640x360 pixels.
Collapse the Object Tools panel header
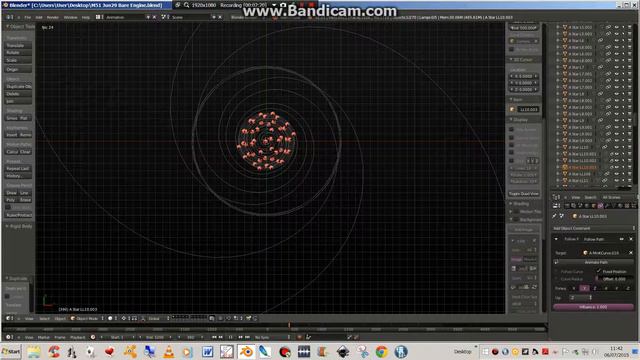pyautogui.click(x=20, y=27)
